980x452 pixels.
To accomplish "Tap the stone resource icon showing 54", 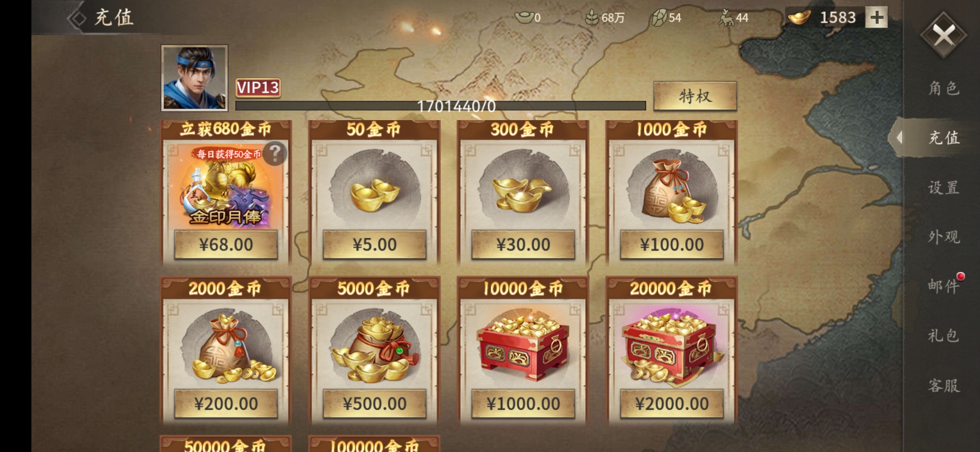I will pos(659,18).
